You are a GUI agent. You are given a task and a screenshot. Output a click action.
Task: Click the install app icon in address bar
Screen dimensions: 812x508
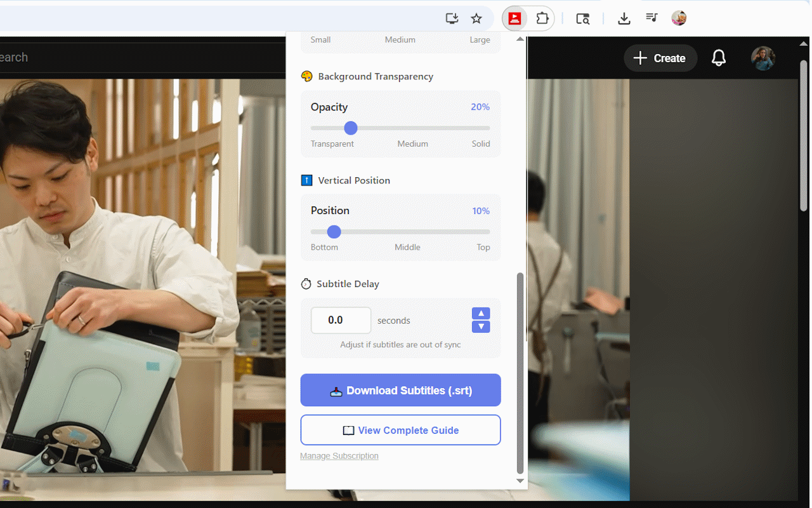(x=452, y=18)
